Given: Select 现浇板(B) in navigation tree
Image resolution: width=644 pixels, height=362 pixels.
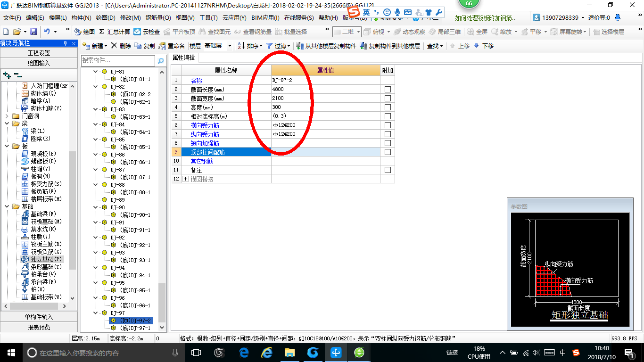Looking at the screenshot, I should 39,154.
